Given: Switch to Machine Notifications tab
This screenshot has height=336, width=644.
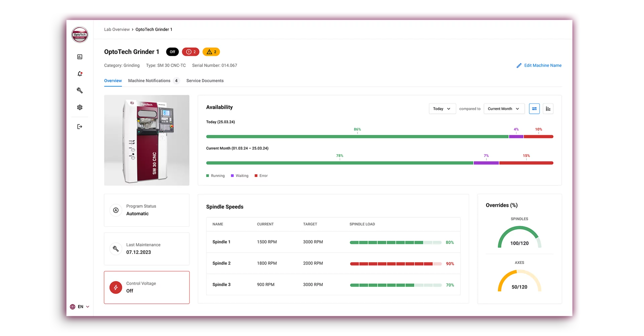Looking at the screenshot, I should pyautogui.click(x=149, y=81).
